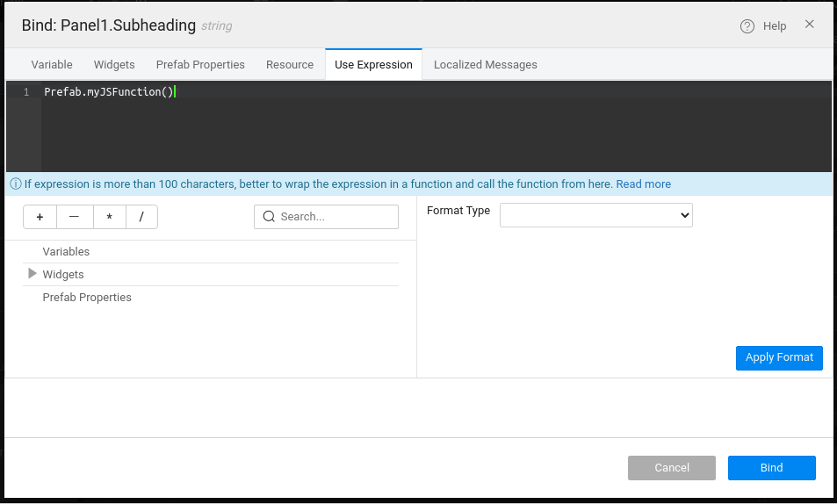Expand the Widgets tree node
Viewport: 837px width, 504px height.
tap(32, 274)
